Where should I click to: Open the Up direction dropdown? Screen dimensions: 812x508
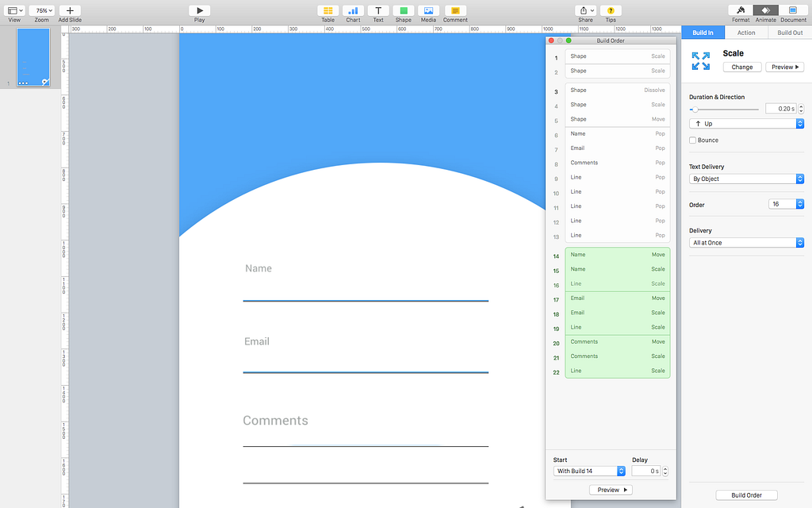point(746,124)
